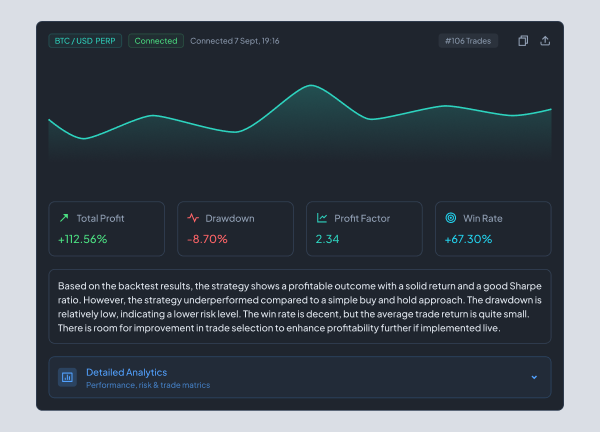This screenshot has width=600, height=432.
Task: Click the highest peak on the chart line
Action: click(x=309, y=87)
